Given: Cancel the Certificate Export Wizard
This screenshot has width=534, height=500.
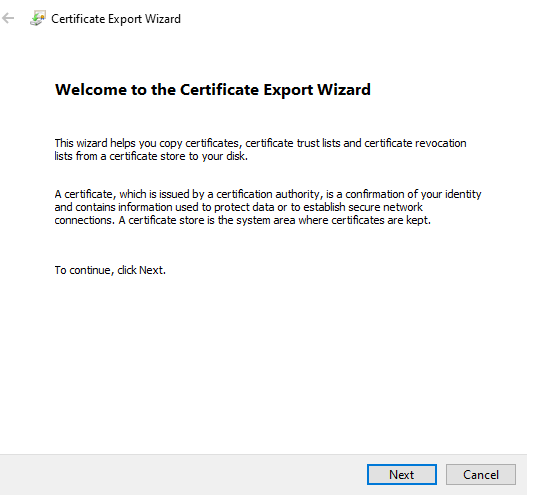Looking at the screenshot, I should pos(481,474).
